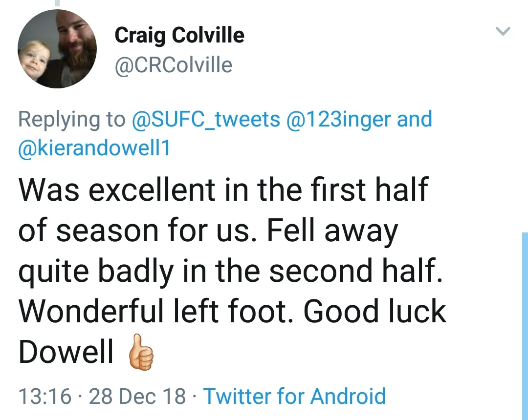Click the blue scrollbar on right edge
Screen dimensions: 528x420
click(x=525, y=322)
